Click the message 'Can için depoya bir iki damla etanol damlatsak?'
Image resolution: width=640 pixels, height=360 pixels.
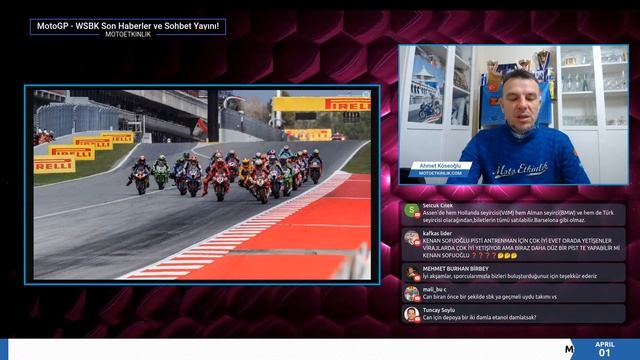tap(480, 317)
